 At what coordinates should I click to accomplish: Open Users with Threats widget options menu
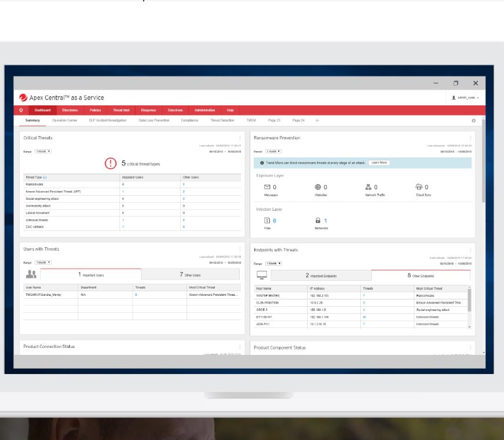pos(240,249)
